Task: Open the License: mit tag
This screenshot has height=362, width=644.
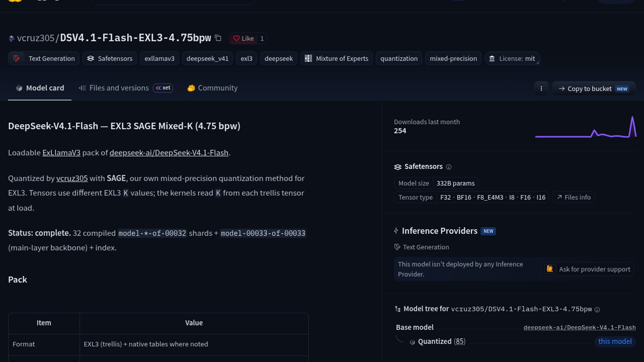Action: tap(512, 58)
